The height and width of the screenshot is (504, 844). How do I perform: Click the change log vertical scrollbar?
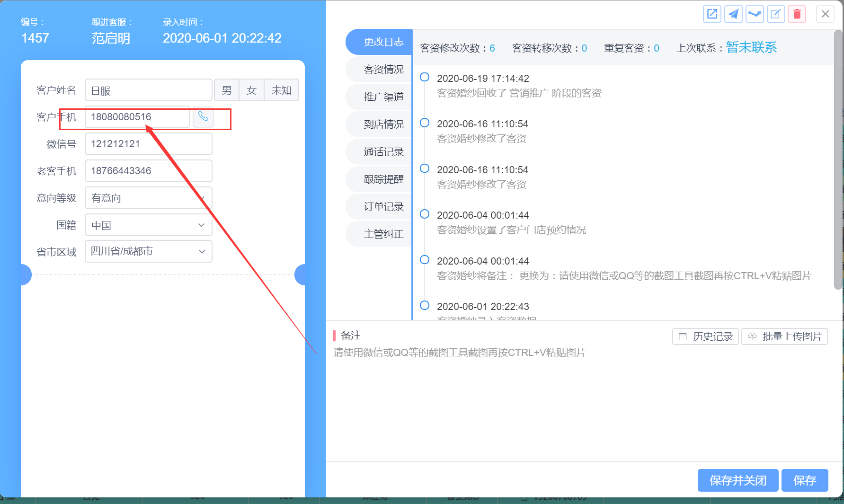pos(838,161)
